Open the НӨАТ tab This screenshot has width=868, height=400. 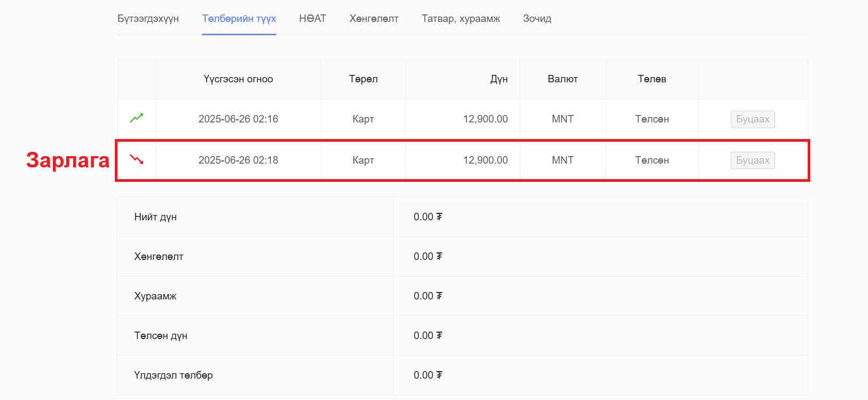312,19
